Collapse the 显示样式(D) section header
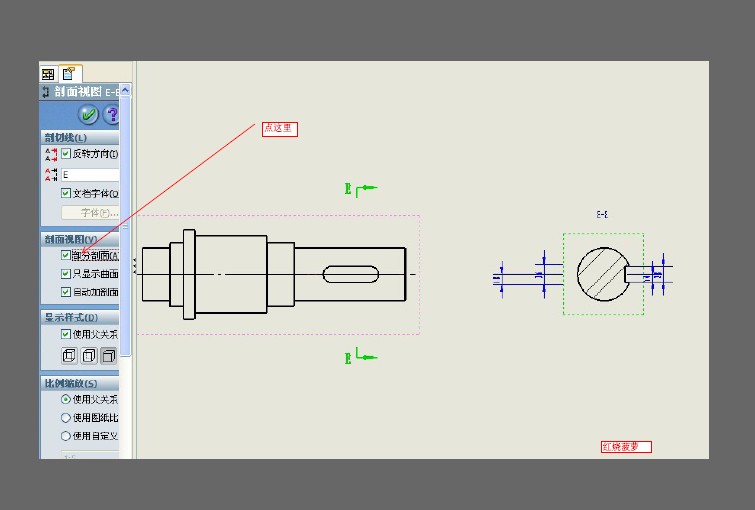This screenshot has height=510, width=755. (80, 317)
